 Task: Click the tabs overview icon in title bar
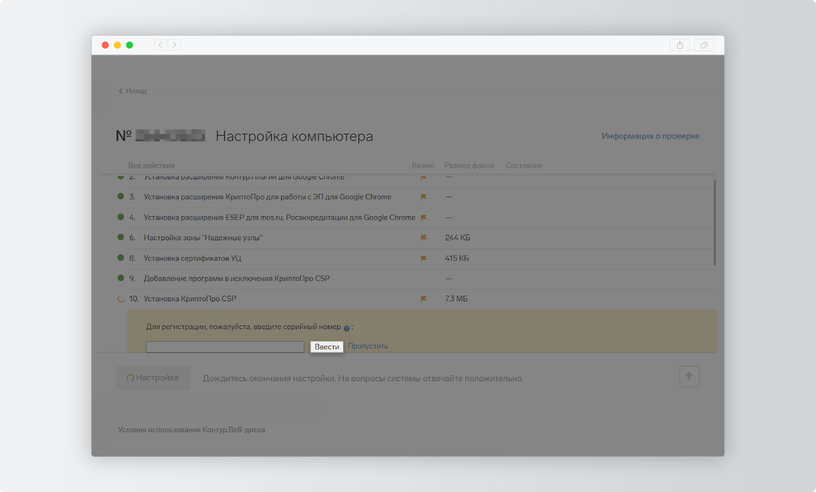point(704,45)
